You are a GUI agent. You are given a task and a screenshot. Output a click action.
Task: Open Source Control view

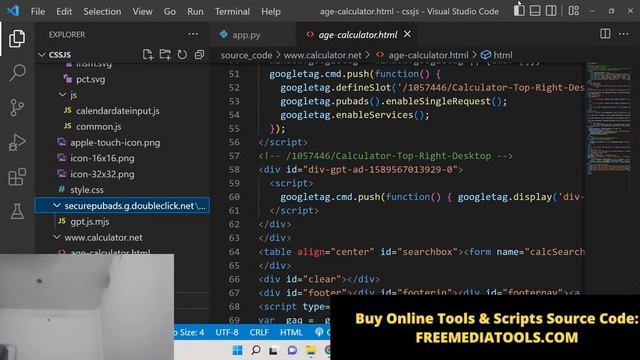(x=17, y=108)
